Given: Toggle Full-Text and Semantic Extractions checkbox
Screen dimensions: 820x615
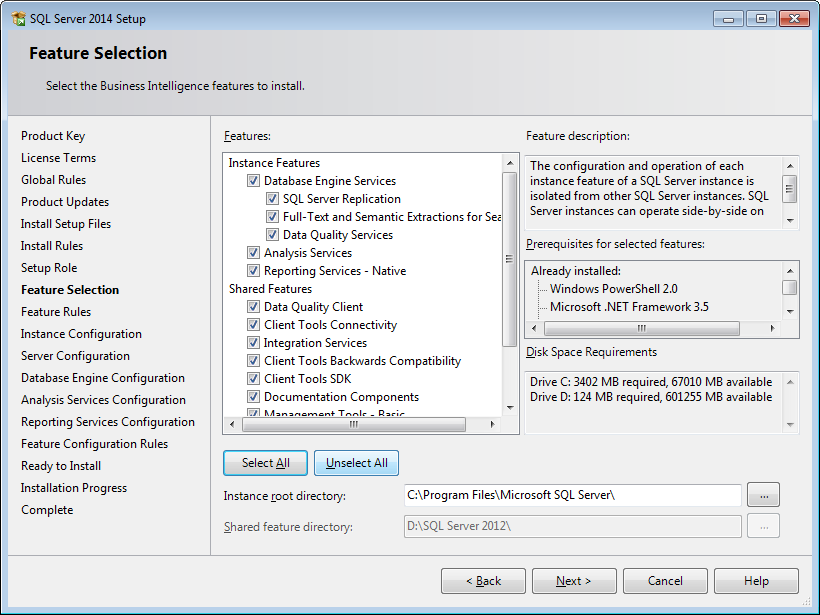Looking at the screenshot, I should click(272, 217).
